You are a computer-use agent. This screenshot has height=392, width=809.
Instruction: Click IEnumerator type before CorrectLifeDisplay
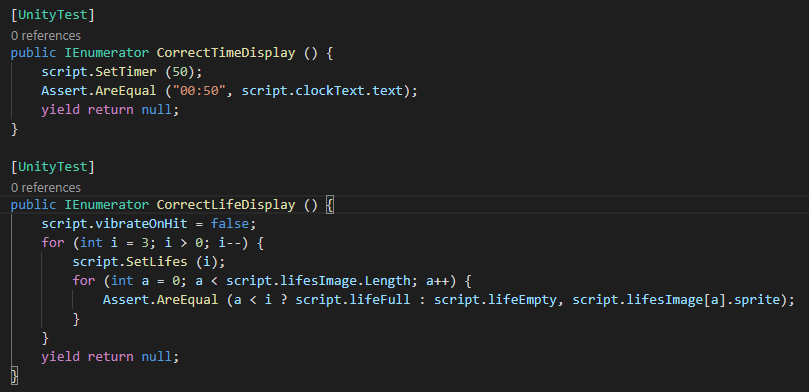[x=107, y=205]
